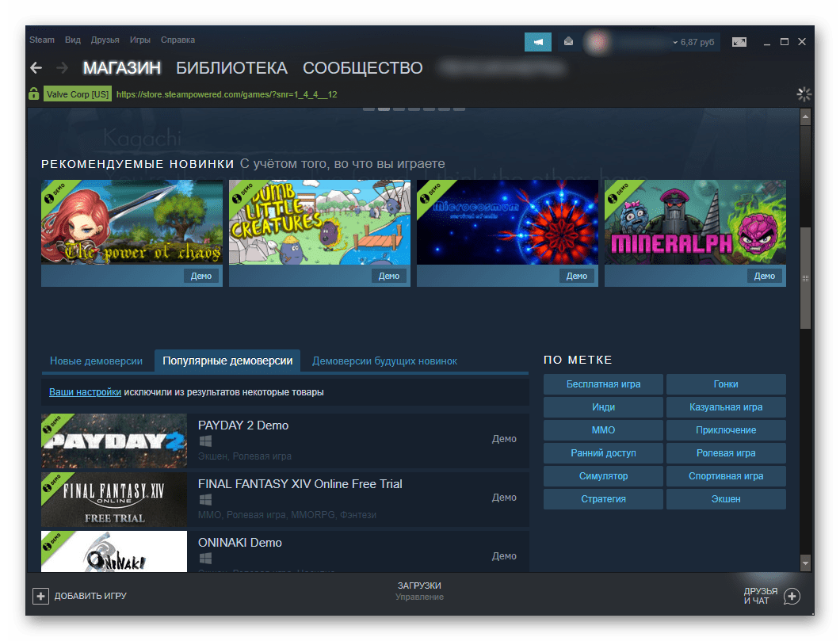Open PAYDAY 2 Demo title

[x=243, y=425]
